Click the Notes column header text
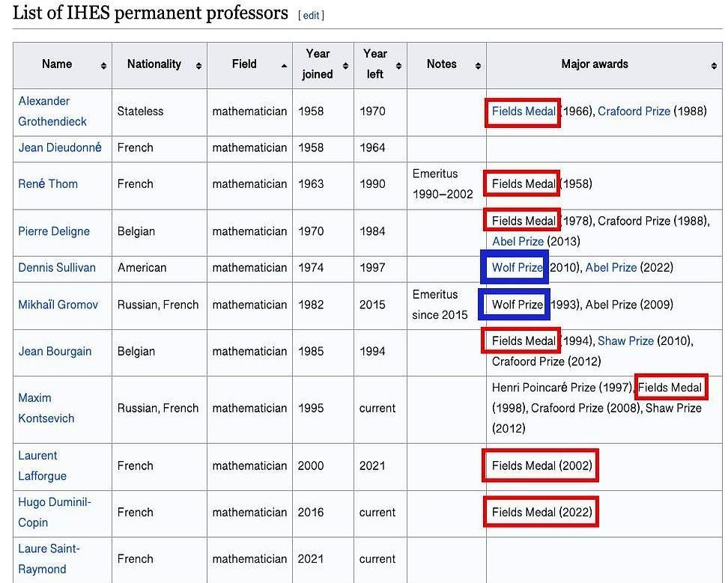The height and width of the screenshot is (583, 728). coord(442,64)
